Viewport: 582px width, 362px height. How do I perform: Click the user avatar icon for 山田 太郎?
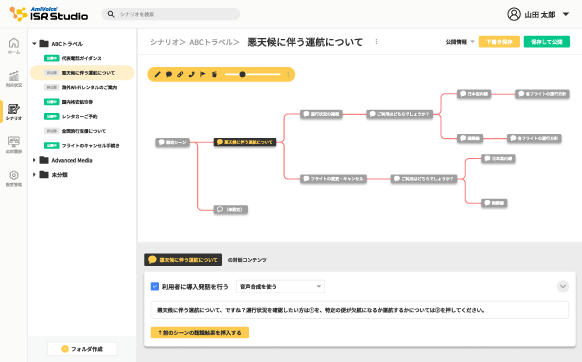click(514, 14)
